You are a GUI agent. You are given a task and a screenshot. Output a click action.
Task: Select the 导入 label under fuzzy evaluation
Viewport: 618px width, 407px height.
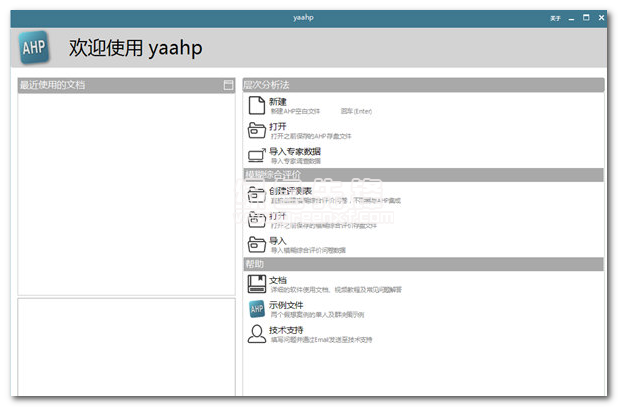click(277, 240)
